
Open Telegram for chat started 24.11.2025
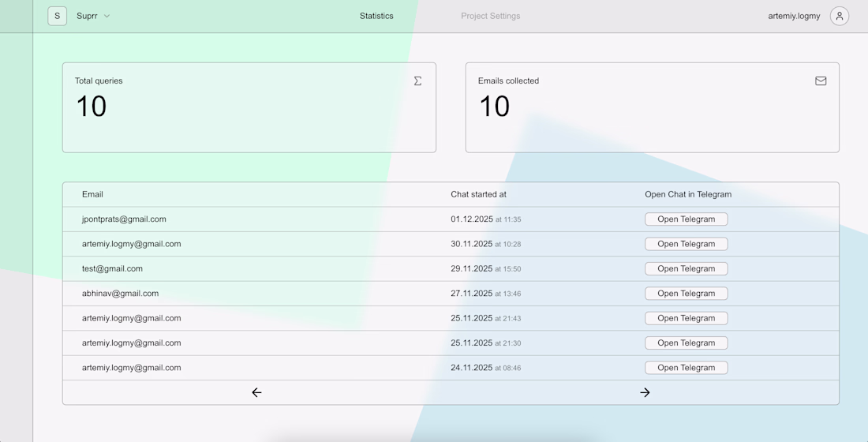tap(686, 368)
